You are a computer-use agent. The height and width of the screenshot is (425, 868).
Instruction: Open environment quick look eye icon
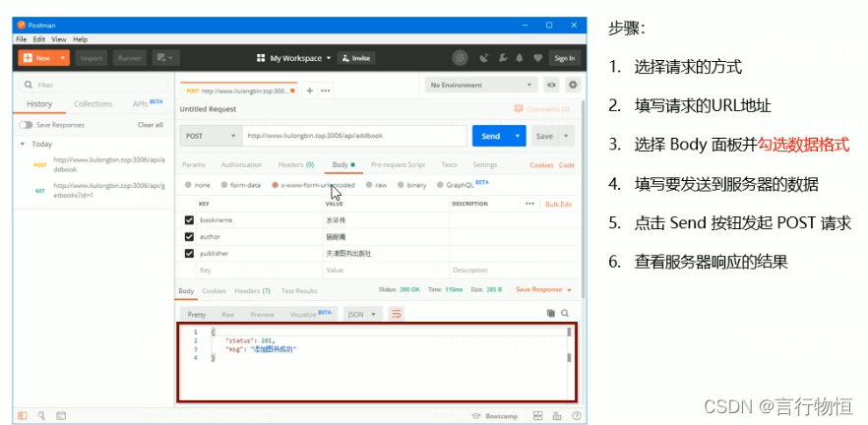pos(551,86)
